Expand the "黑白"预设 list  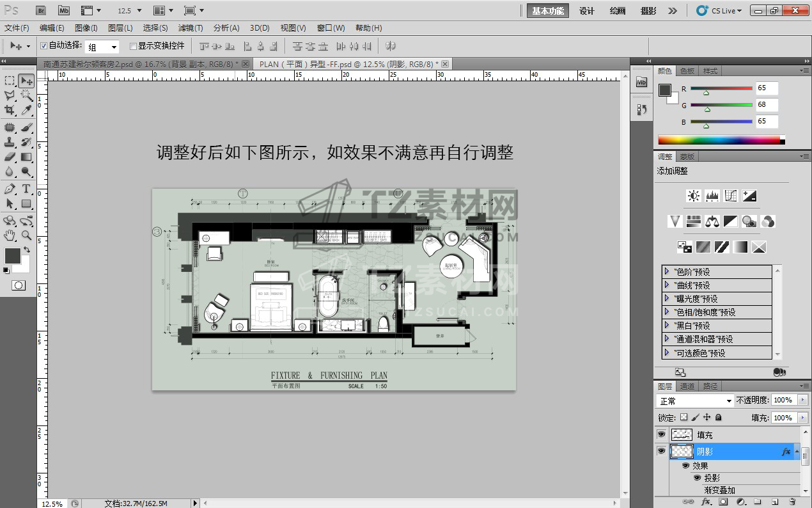[x=667, y=326]
